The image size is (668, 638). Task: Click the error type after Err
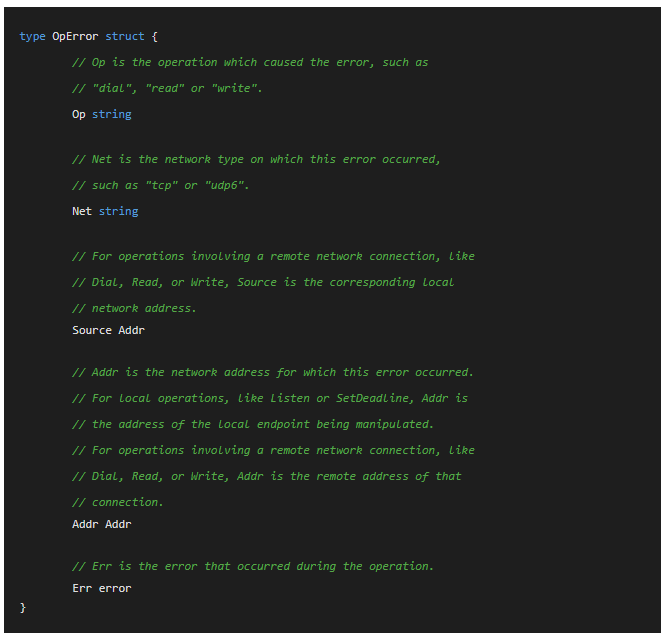[115, 588]
